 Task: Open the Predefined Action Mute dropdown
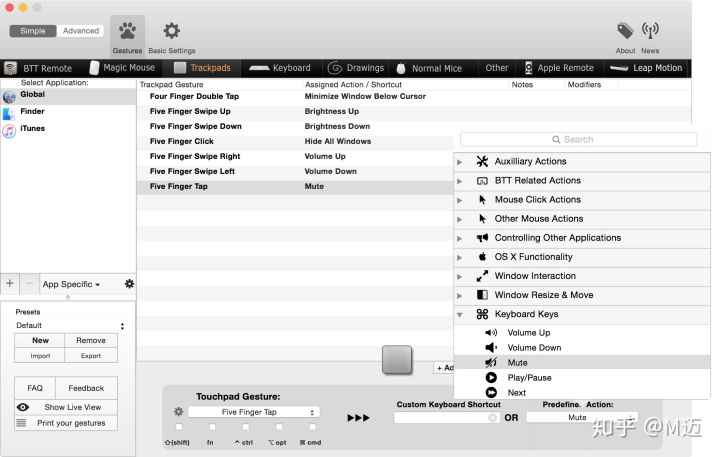[x=582, y=418]
